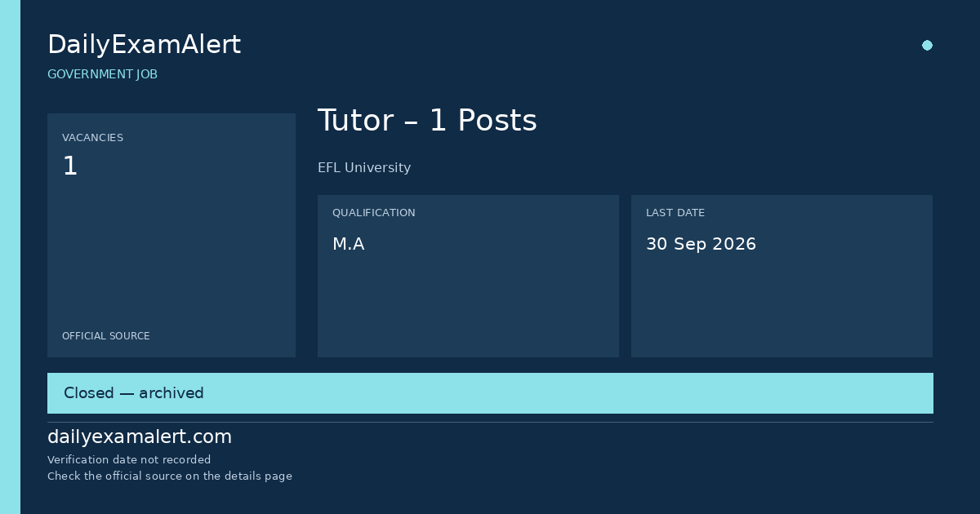Click Verification date not recorded note
This screenshot has height=514, width=980.
[129, 460]
